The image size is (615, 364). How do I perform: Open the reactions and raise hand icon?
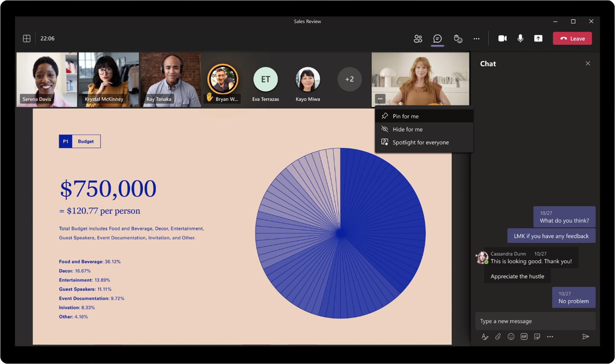tap(458, 39)
